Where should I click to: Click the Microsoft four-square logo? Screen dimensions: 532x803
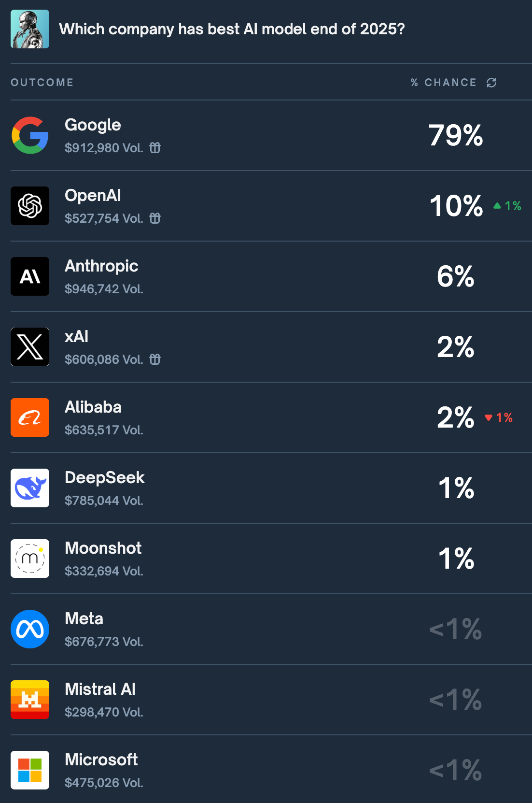point(30,770)
